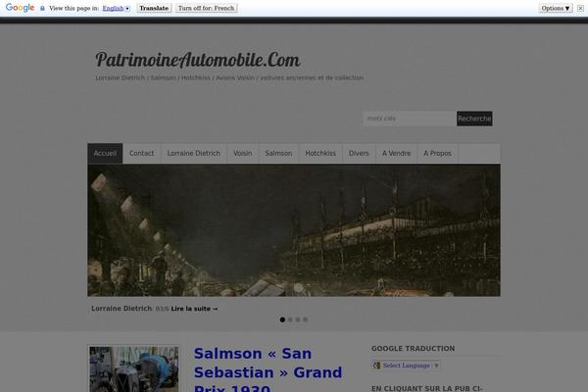The height and width of the screenshot is (392, 588).
Task: Select the third slider dot
Action: pos(297,319)
